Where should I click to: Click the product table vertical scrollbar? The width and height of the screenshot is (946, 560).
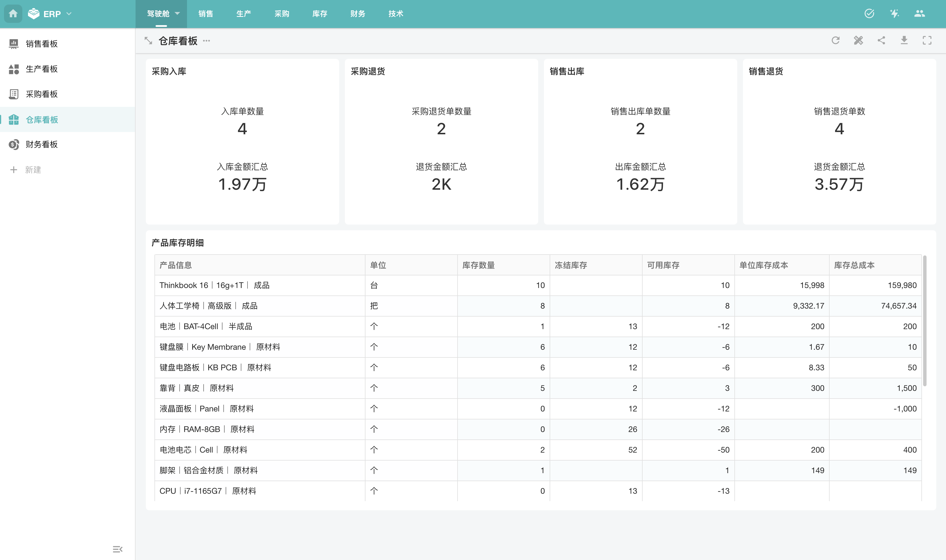pos(925,321)
